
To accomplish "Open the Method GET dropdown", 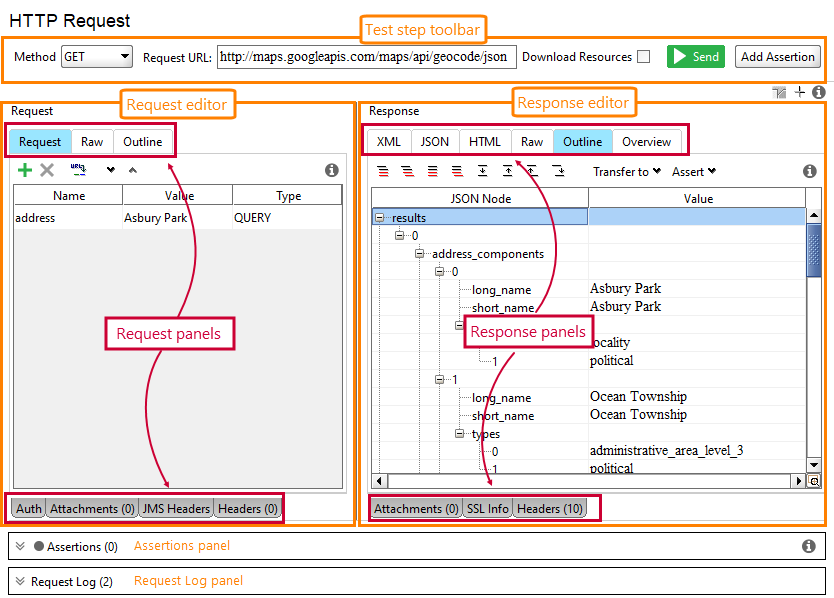I will pyautogui.click(x=97, y=56).
